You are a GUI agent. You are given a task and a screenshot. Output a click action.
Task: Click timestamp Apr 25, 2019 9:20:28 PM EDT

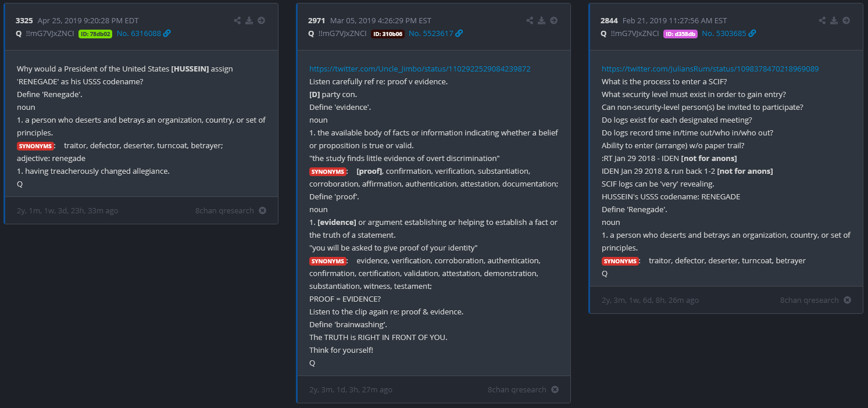88,20
